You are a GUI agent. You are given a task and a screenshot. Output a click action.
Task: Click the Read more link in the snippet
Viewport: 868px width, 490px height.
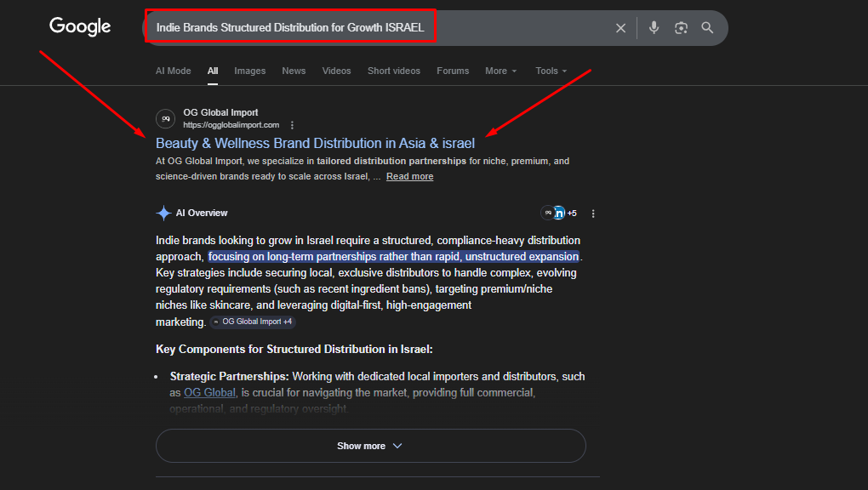click(409, 175)
